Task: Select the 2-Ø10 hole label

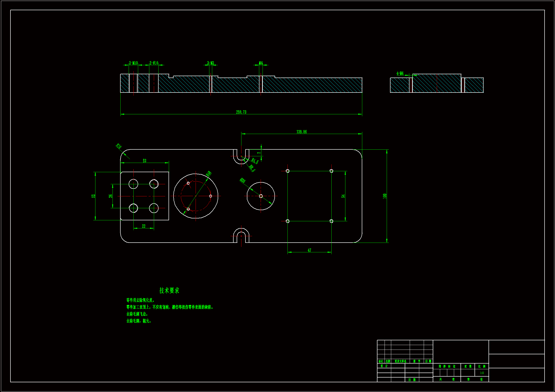Action: [154, 63]
